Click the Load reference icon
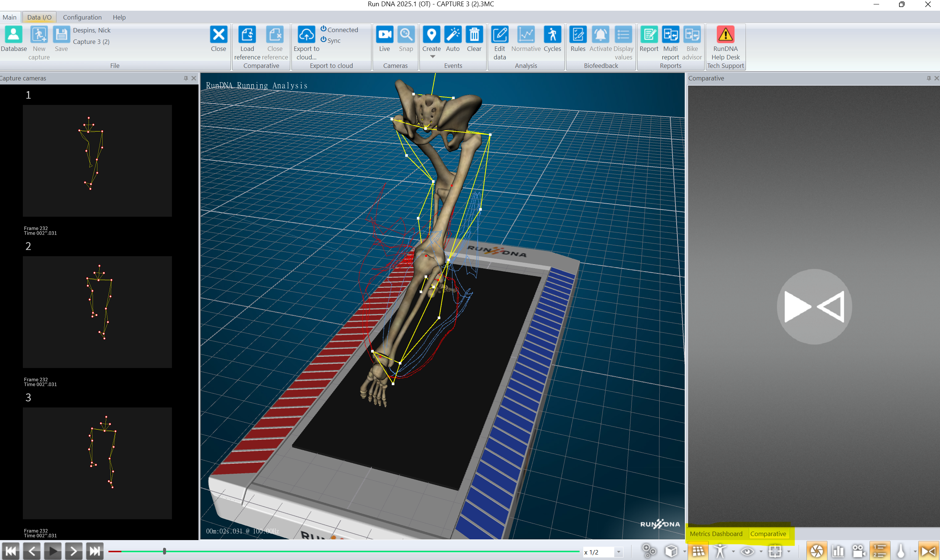This screenshot has width=940, height=560. coord(247,35)
